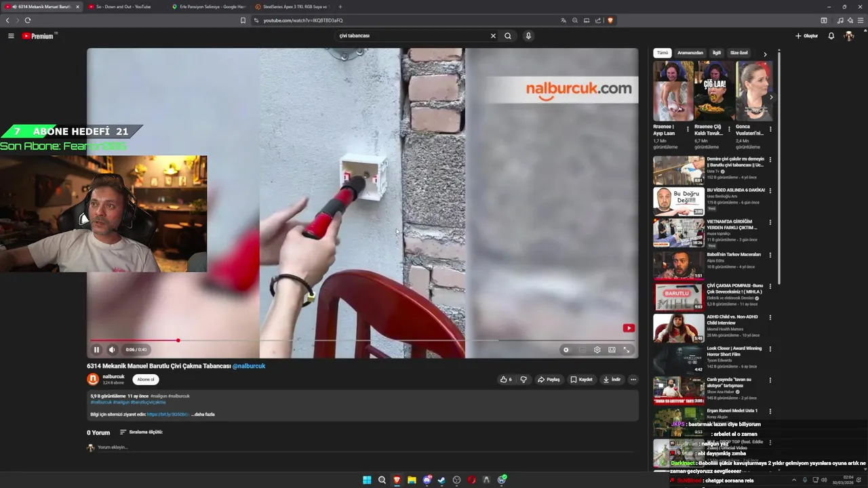Switch to Erte Pansiyon Google Maps tab
Viewport: 868px width, 488px height.
point(209,7)
